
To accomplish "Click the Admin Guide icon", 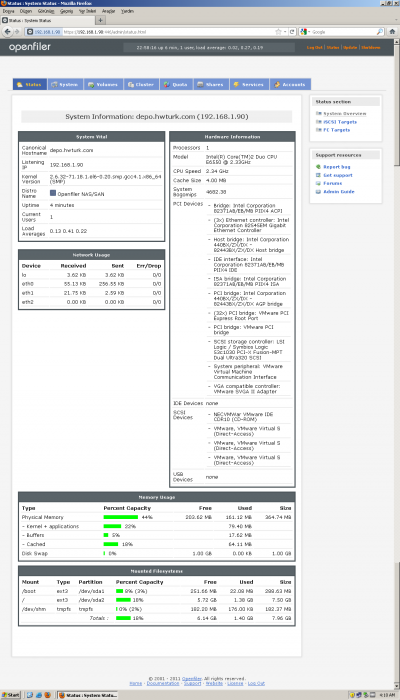I will (318, 192).
